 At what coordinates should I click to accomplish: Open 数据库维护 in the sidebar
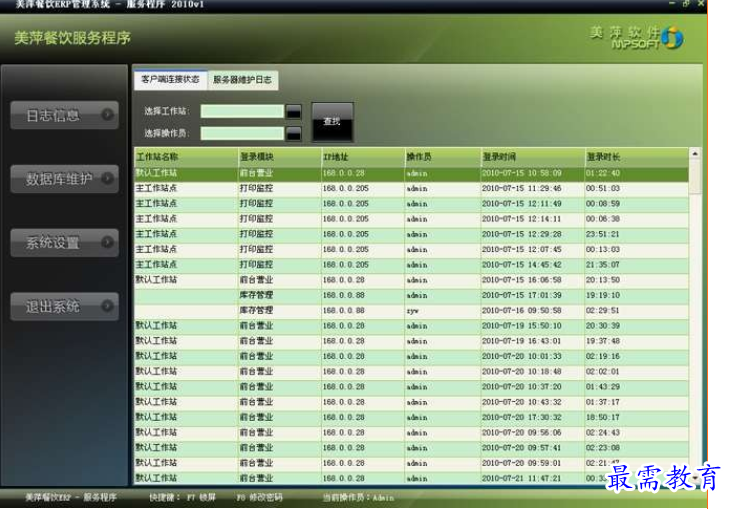click(x=64, y=178)
